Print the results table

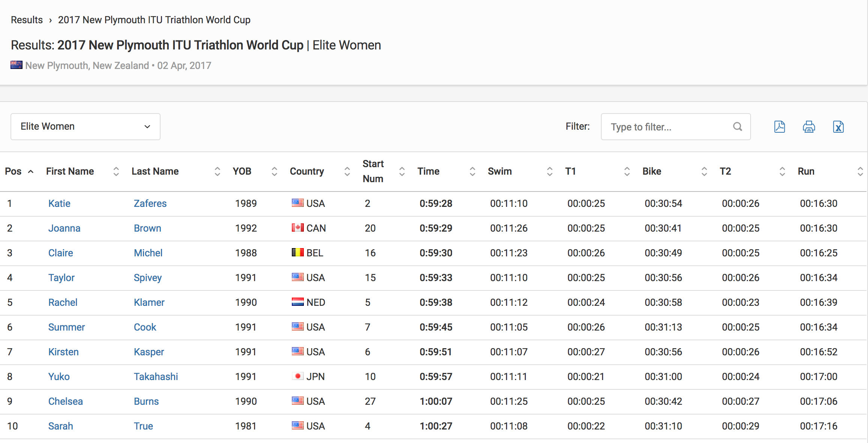coord(809,127)
